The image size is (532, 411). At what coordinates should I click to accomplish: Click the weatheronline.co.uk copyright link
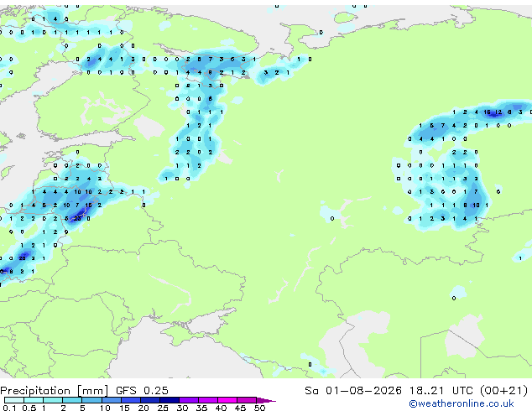461,403
